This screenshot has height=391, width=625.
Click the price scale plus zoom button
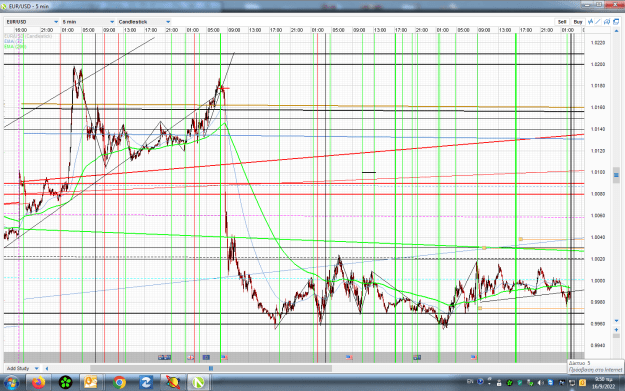616,330
